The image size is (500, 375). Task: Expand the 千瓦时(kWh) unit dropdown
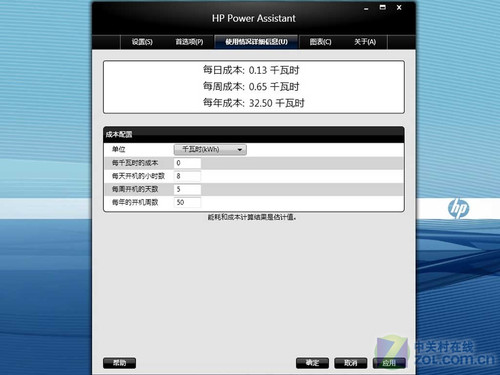click(210, 150)
